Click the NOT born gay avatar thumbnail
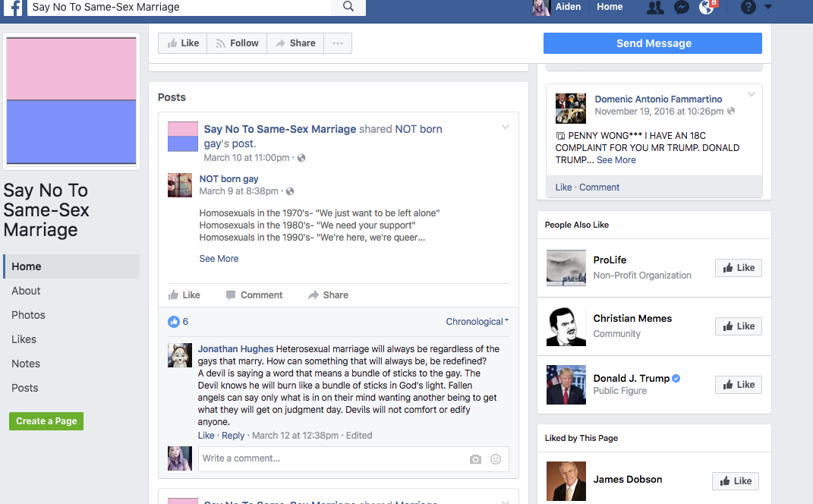Viewport: 813px width, 504px height. click(x=180, y=185)
